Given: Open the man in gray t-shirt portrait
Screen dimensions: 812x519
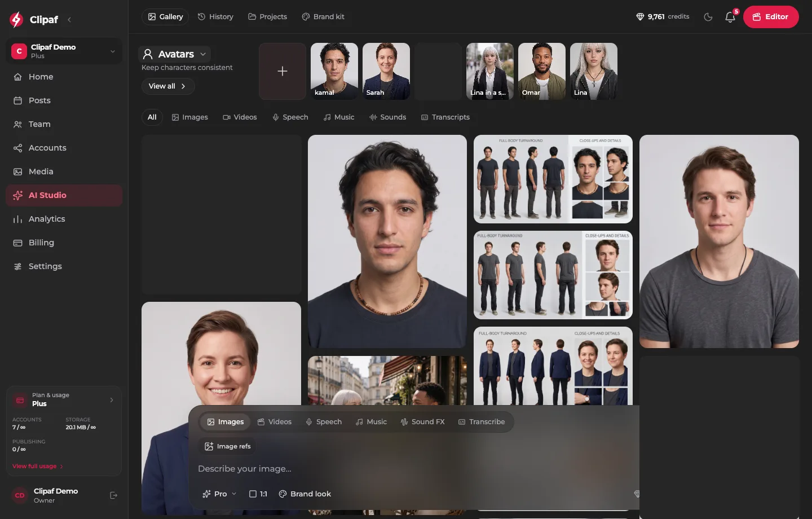Looking at the screenshot, I should [719, 241].
